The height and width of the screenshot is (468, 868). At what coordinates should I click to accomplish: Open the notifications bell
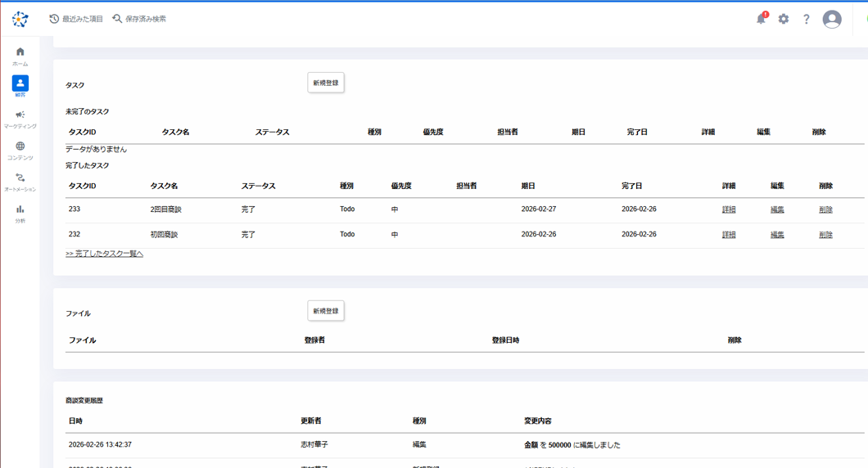click(762, 19)
